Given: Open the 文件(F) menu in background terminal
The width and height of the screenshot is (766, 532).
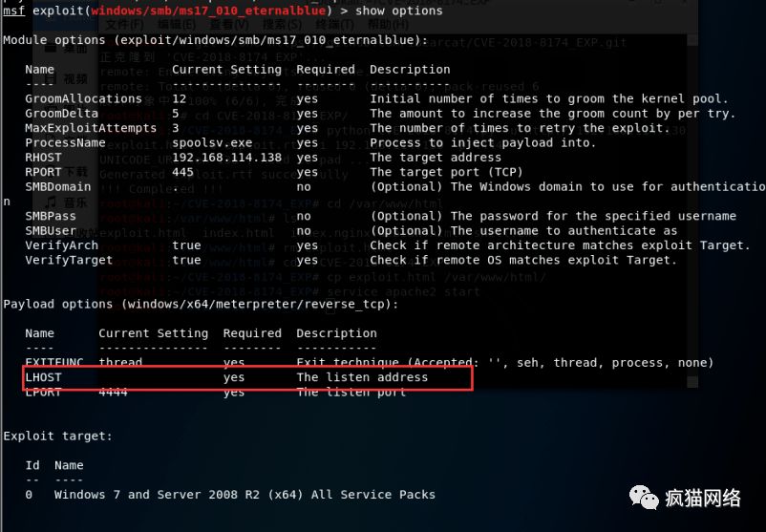Looking at the screenshot, I should pos(124,25).
